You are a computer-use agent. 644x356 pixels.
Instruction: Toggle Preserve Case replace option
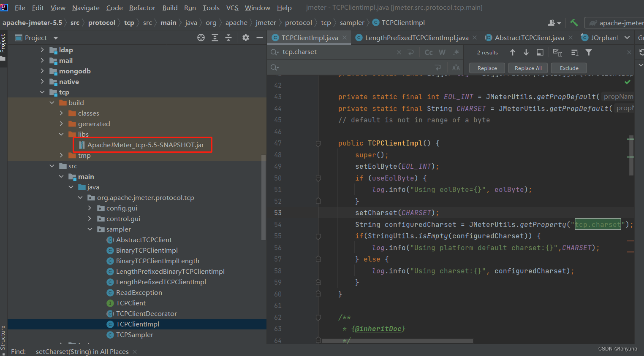tap(456, 67)
